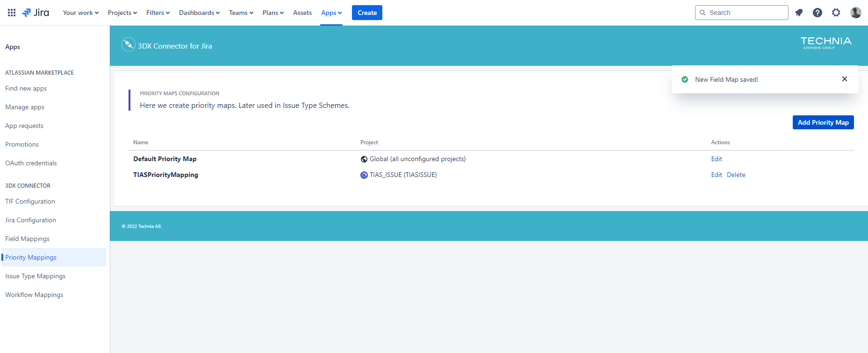Open the Dashboards dropdown
This screenshot has width=868, height=353.
(199, 13)
